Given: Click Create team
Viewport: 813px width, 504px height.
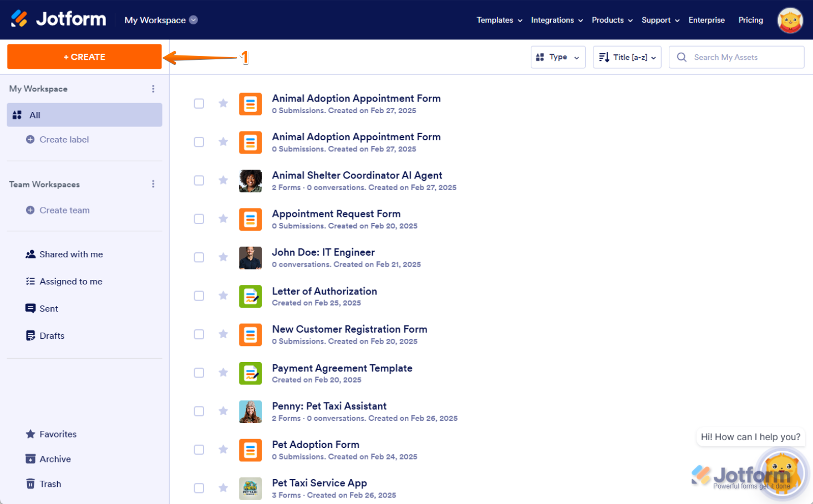Looking at the screenshot, I should pyautogui.click(x=58, y=210).
